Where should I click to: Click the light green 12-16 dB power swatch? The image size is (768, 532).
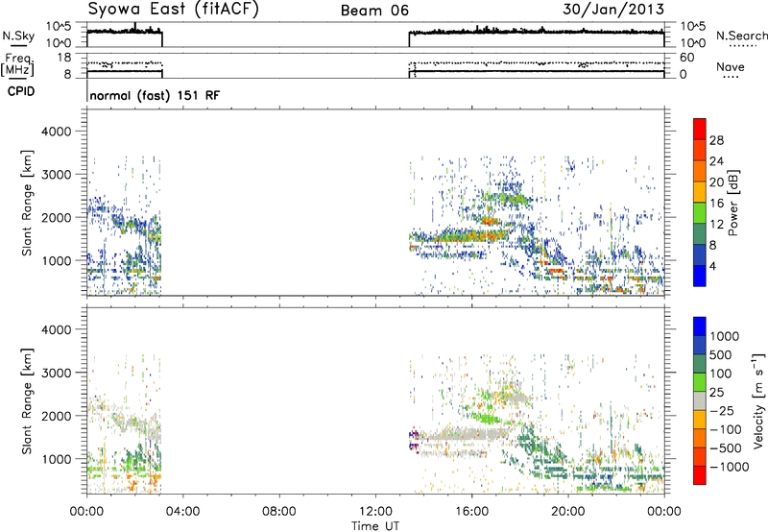700,212
